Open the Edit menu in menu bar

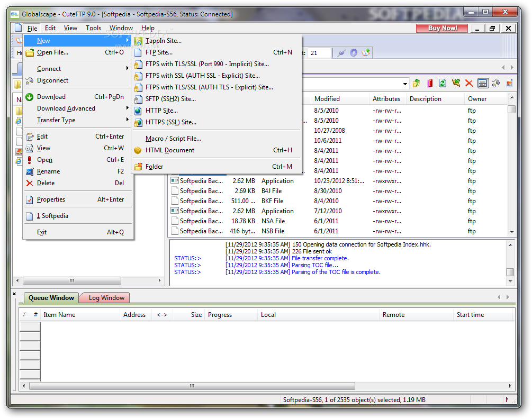[x=50, y=28]
